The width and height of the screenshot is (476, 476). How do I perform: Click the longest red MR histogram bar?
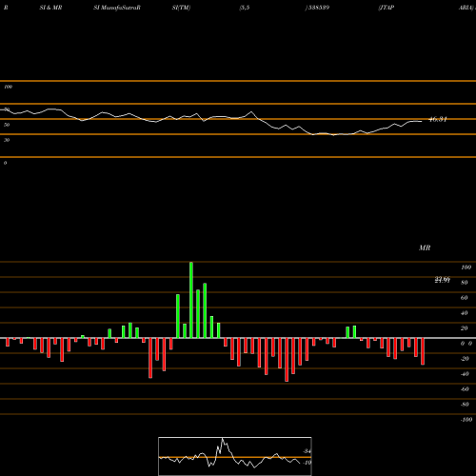click(287, 360)
